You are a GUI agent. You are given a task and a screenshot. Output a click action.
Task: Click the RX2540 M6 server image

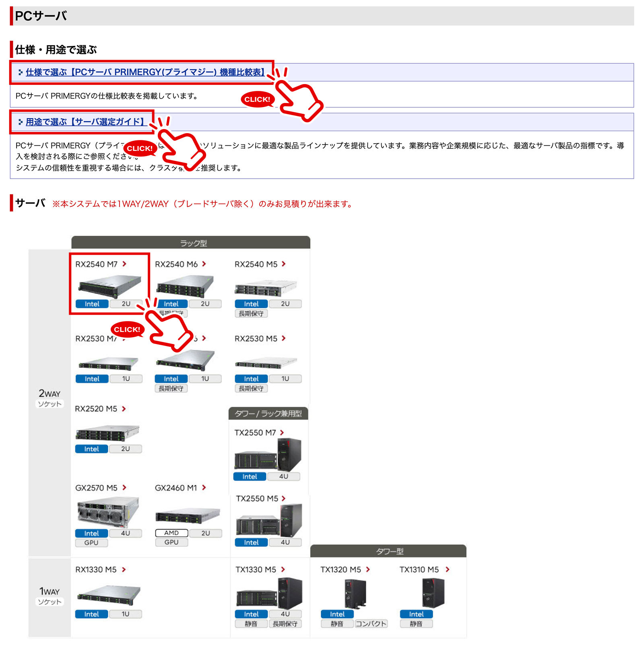(x=185, y=286)
